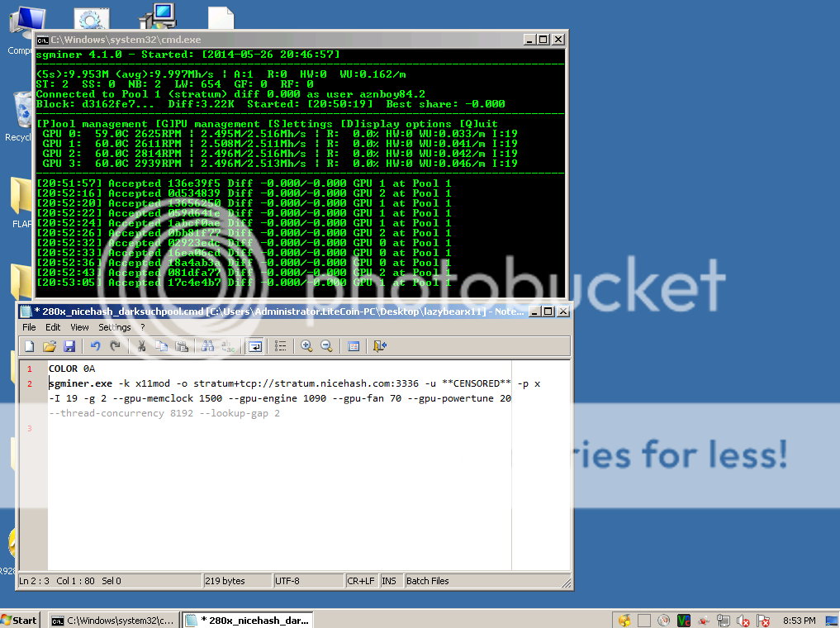Switch to the 280x_nicehash taskbar button
840x628 pixels.
point(248,620)
